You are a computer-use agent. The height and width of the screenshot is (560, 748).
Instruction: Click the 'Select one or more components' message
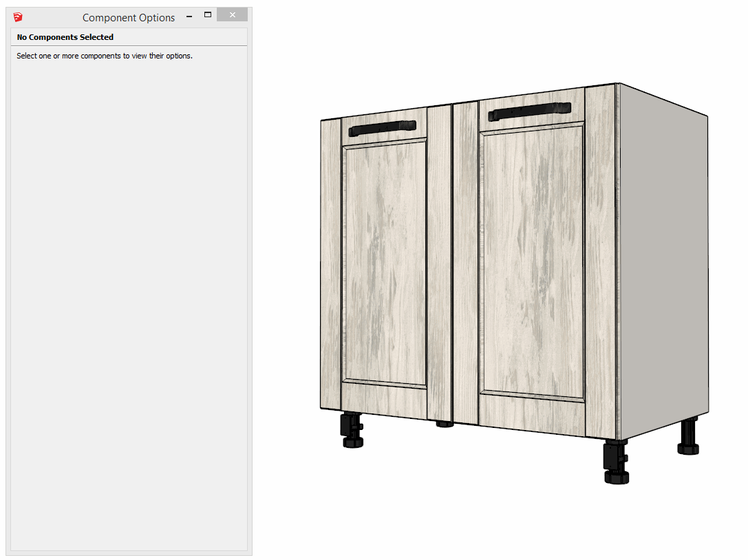[x=105, y=56]
